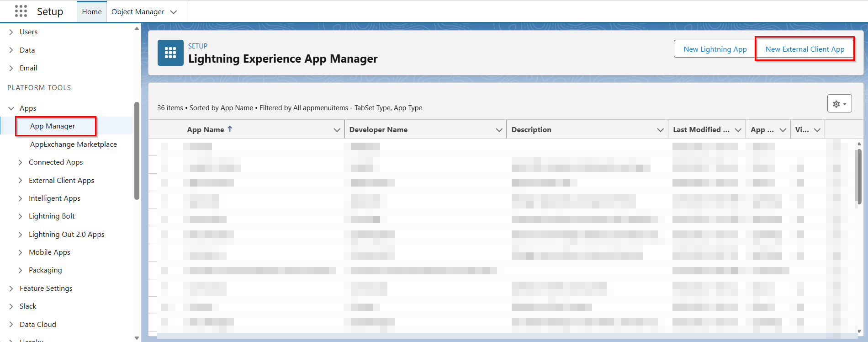The height and width of the screenshot is (342, 868).
Task: Open the App Launcher waffle icon
Action: click(x=21, y=11)
